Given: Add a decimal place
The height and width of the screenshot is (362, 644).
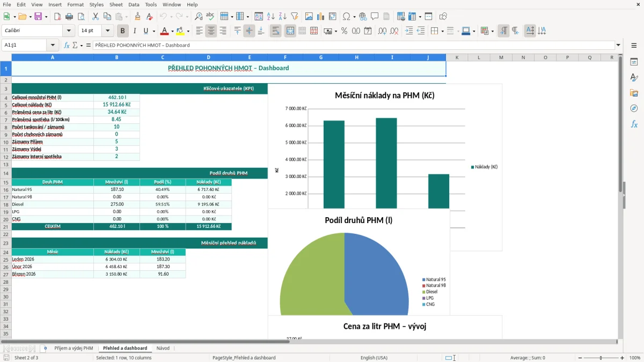Looking at the screenshot, I should point(383,31).
